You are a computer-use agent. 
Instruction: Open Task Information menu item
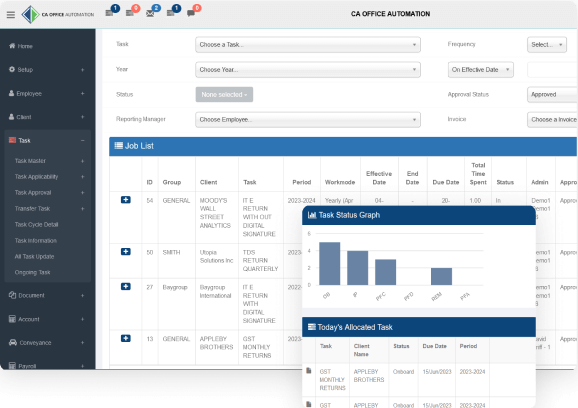[x=36, y=241]
